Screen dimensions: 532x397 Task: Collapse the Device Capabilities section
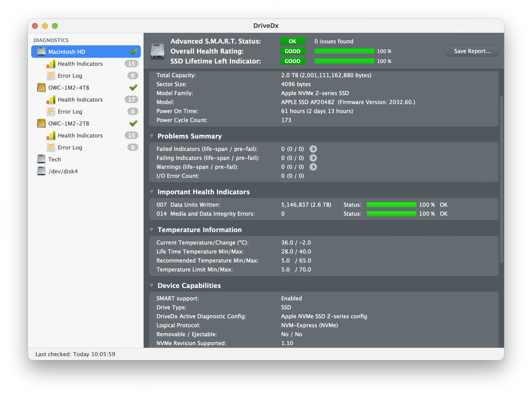152,285
